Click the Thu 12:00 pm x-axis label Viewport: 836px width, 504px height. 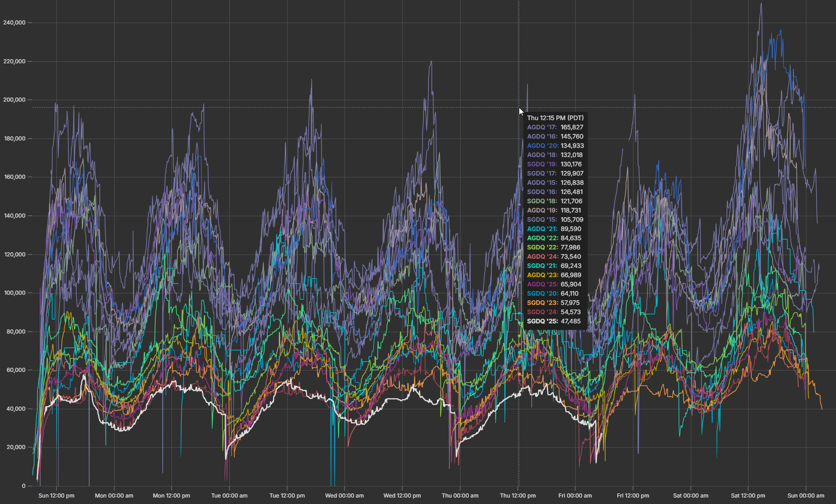pos(518,495)
